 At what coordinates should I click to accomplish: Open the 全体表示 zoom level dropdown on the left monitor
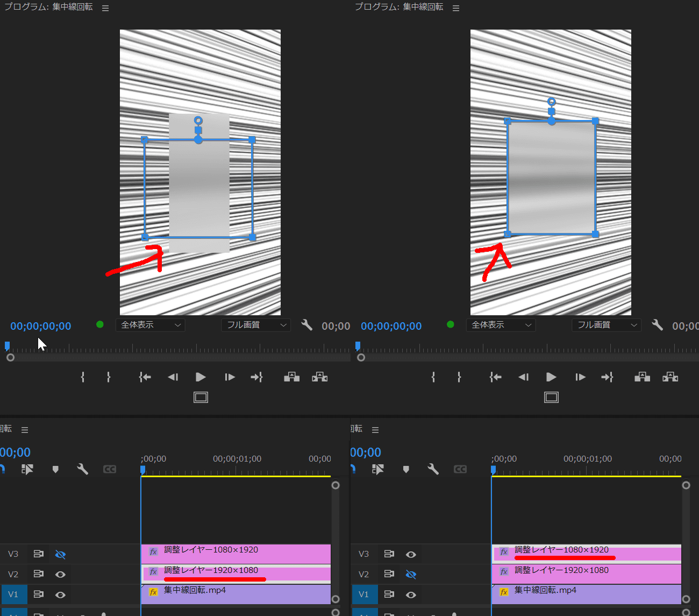click(150, 325)
